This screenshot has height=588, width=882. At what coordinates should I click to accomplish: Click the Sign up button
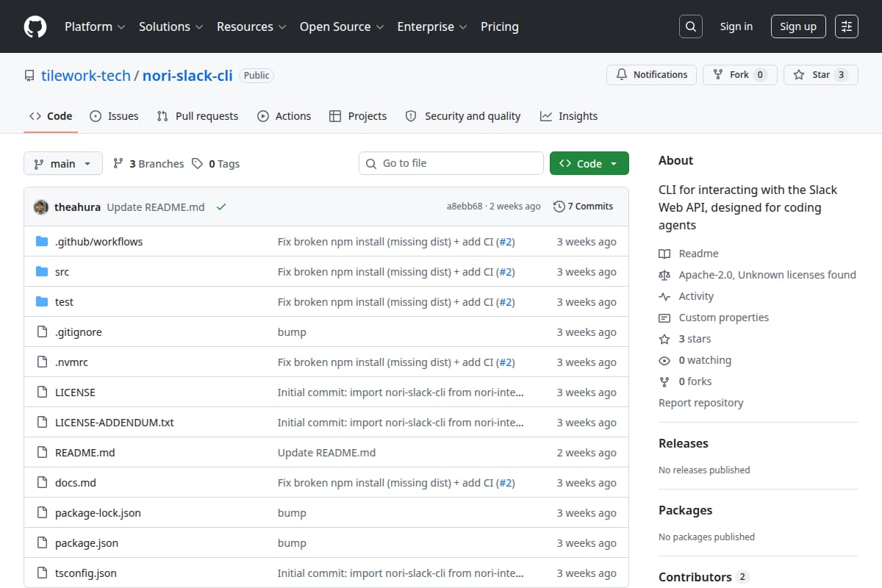click(x=798, y=26)
